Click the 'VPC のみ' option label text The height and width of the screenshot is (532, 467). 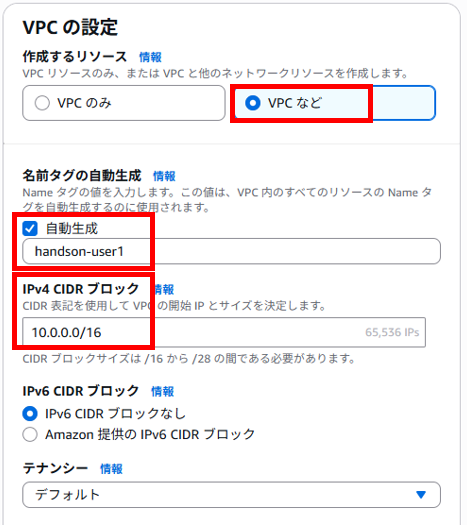click(84, 103)
